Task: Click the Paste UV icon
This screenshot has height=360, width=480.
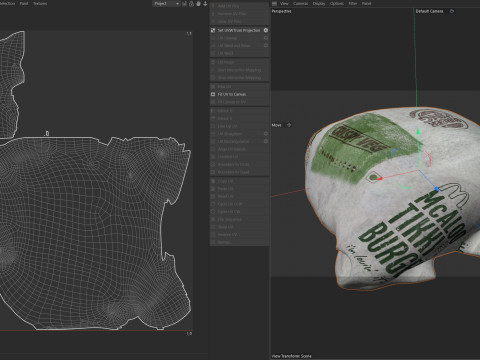Action: point(213,189)
